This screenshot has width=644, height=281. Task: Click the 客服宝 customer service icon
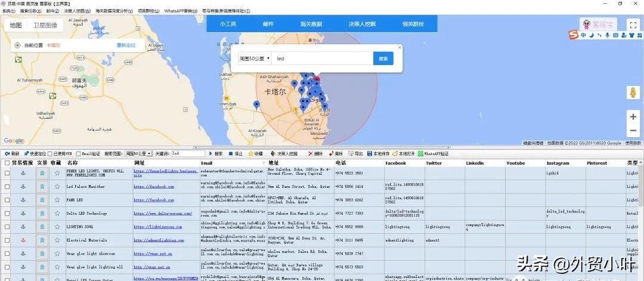pos(598,24)
